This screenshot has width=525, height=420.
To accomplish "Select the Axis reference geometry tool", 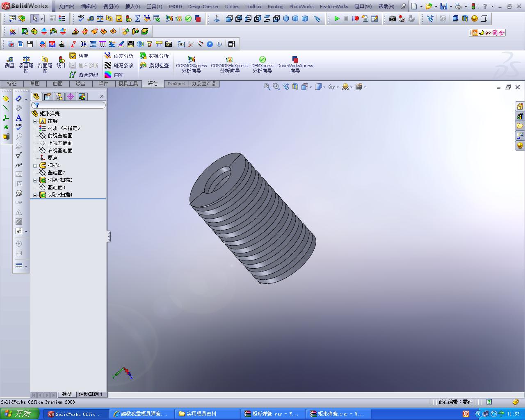I will click(x=6, y=108).
